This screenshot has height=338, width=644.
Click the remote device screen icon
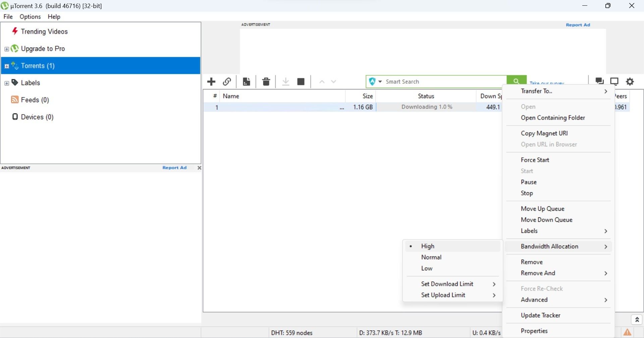pos(614,81)
